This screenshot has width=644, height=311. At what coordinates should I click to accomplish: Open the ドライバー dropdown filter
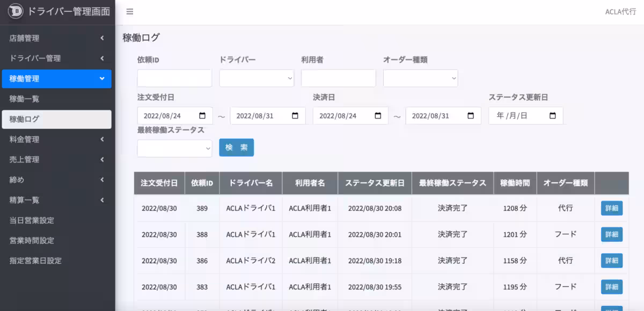coord(257,78)
